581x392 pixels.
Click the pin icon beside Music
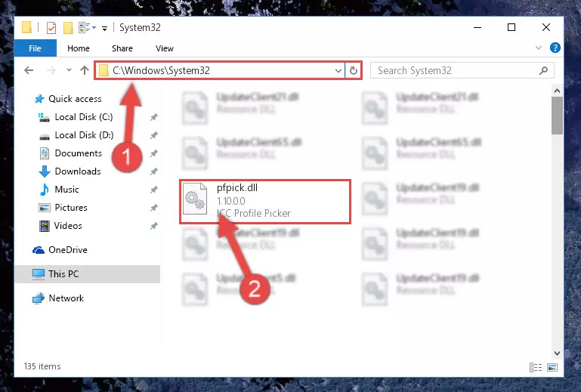pos(154,190)
